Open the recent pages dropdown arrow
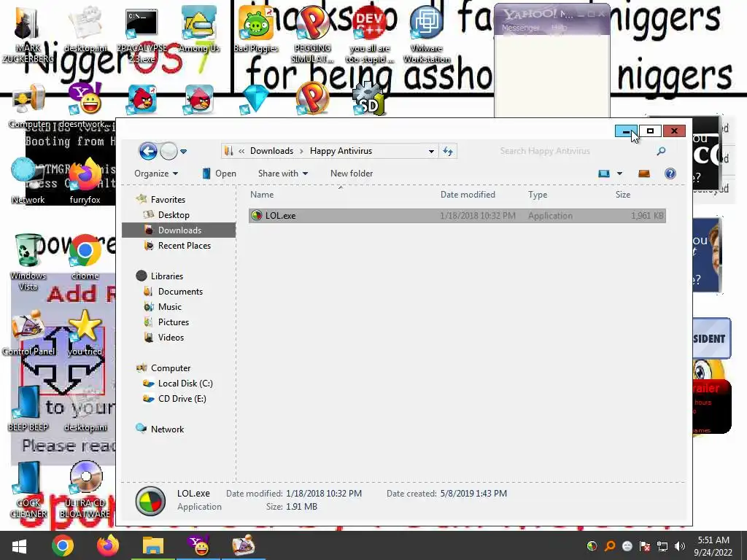Screen dimensions: 747x560 click(183, 152)
